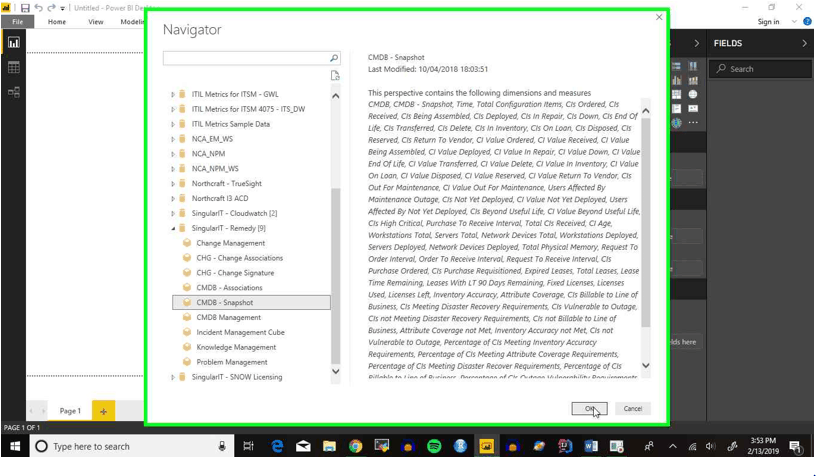Image resolution: width=816 pixels, height=476 pixels.
Task: Click the volume speaker tray icon
Action: (711, 446)
